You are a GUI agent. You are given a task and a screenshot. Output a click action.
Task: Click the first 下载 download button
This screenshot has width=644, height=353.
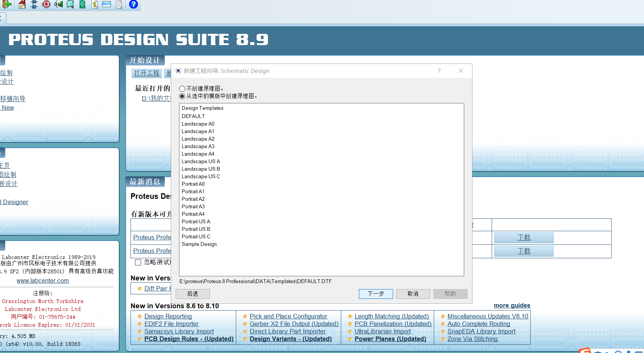click(524, 238)
